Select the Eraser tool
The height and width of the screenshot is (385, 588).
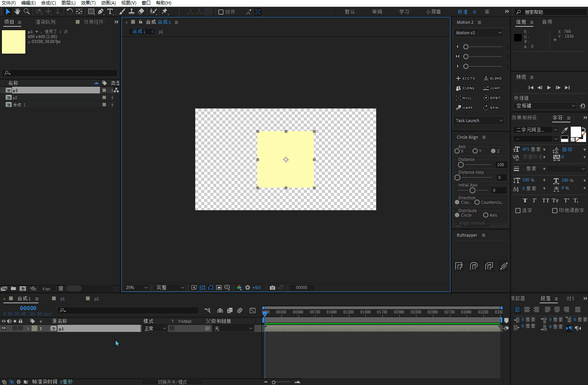141,12
